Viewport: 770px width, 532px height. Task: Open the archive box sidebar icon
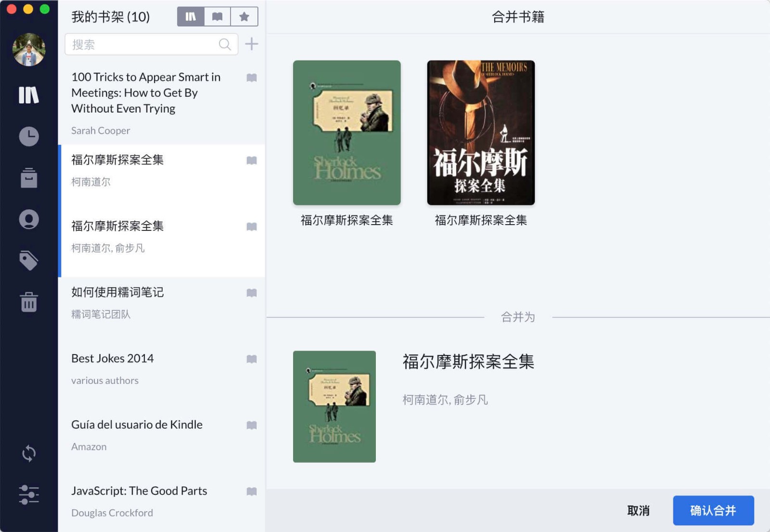coord(29,178)
